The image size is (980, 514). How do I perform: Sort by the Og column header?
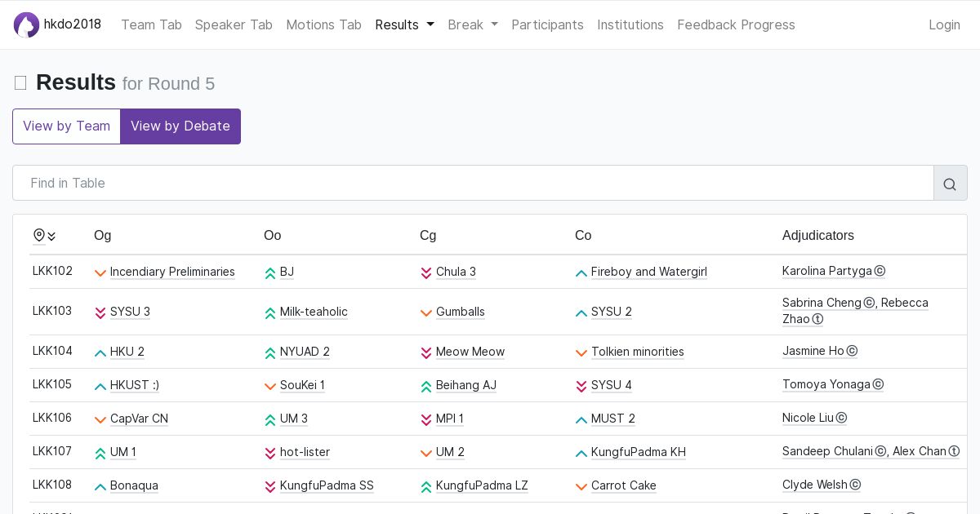(102, 236)
